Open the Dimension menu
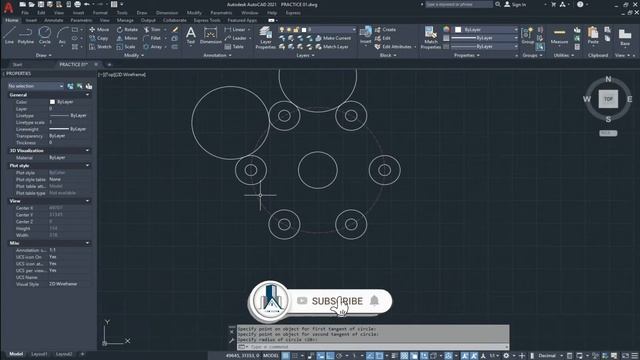This screenshot has height=360, width=640. pyautogui.click(x=167, y=13)
